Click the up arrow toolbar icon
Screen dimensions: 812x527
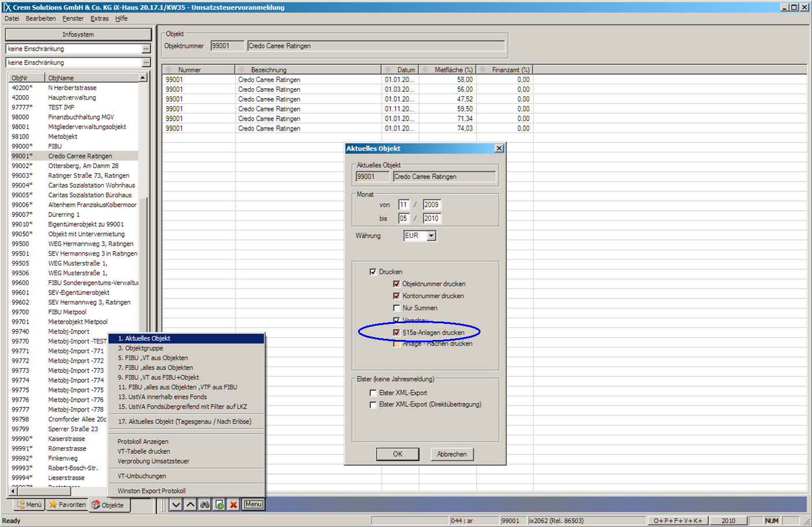tap(191, 504)
